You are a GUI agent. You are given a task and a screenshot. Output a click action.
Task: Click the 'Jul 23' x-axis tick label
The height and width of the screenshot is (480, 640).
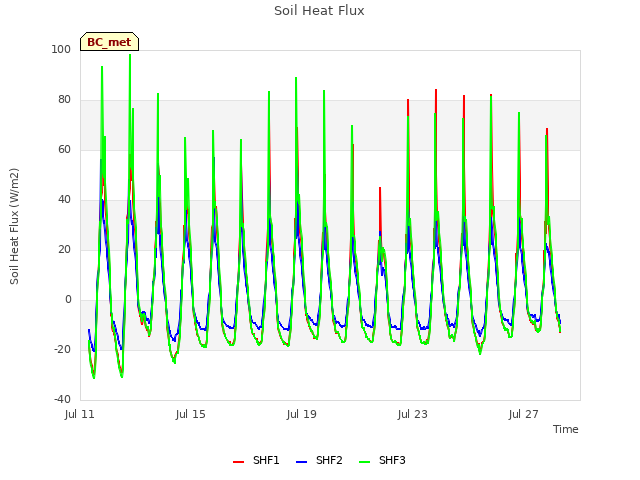click(413, 414)
